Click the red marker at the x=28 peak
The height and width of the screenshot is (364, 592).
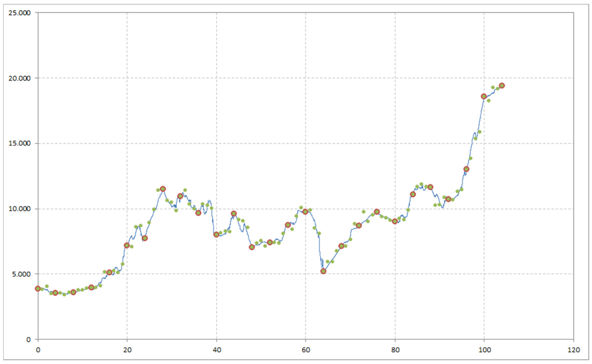[163, 189]
